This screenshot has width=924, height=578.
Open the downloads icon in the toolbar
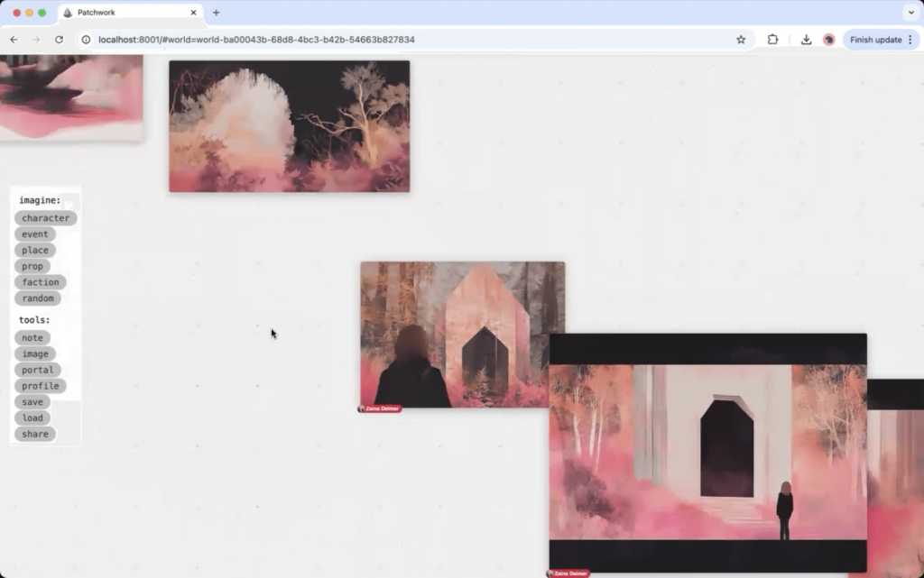(806, 40)
